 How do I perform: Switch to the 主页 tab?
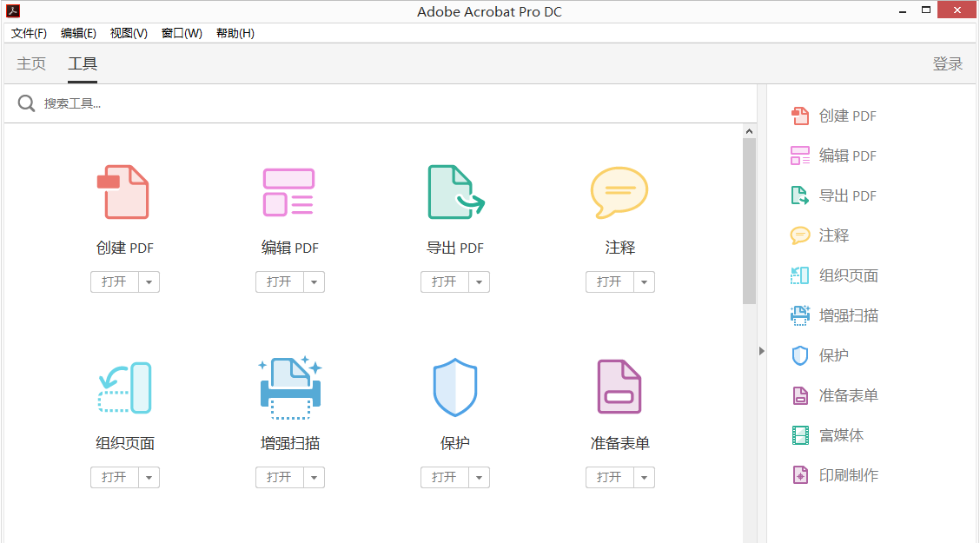coord(31,63)
